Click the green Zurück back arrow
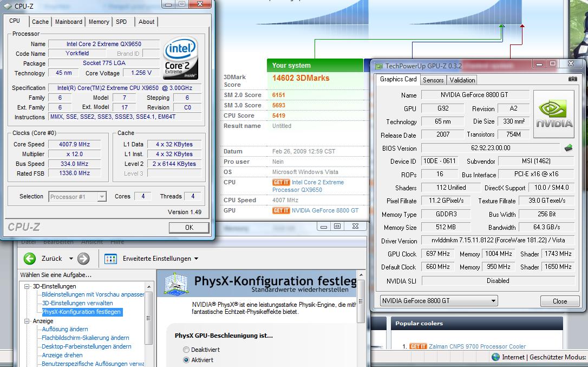This screenshot has height=367, width=588. (x=30, y=259)
